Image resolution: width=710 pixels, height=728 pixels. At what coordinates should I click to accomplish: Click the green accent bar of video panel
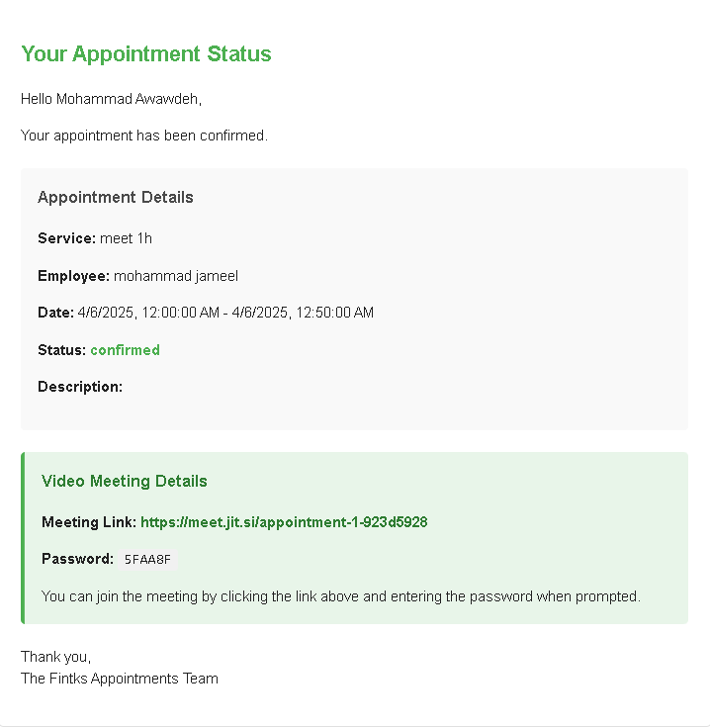click(23, 538)
